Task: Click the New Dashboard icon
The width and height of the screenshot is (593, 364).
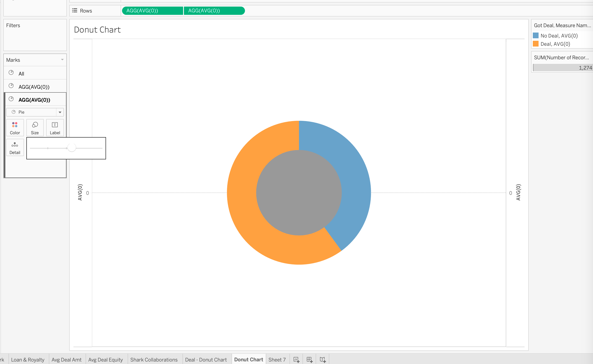Action: pos(309,359)
